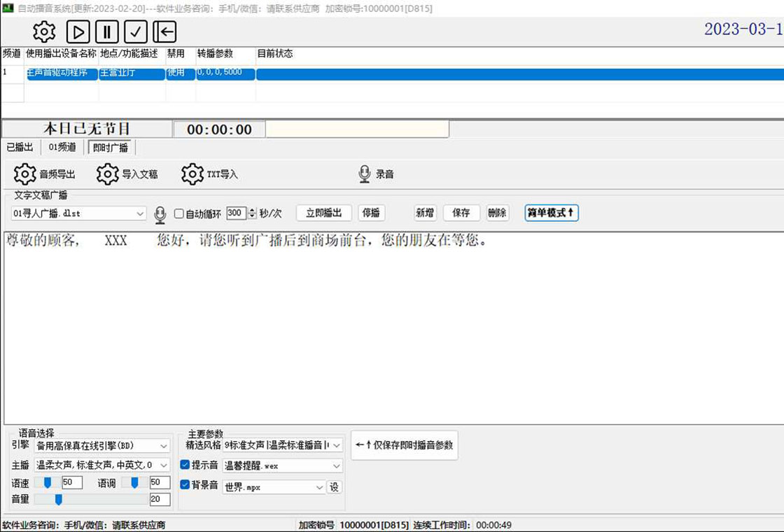Click application icon in title bar
The image size is (784, 532).
[8, 8]
